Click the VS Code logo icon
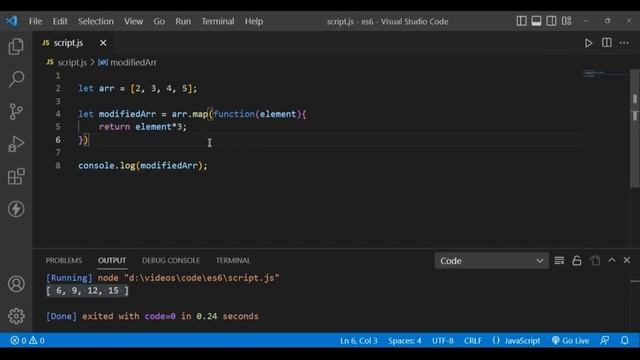640x360 pixels. tap(12, 21)
